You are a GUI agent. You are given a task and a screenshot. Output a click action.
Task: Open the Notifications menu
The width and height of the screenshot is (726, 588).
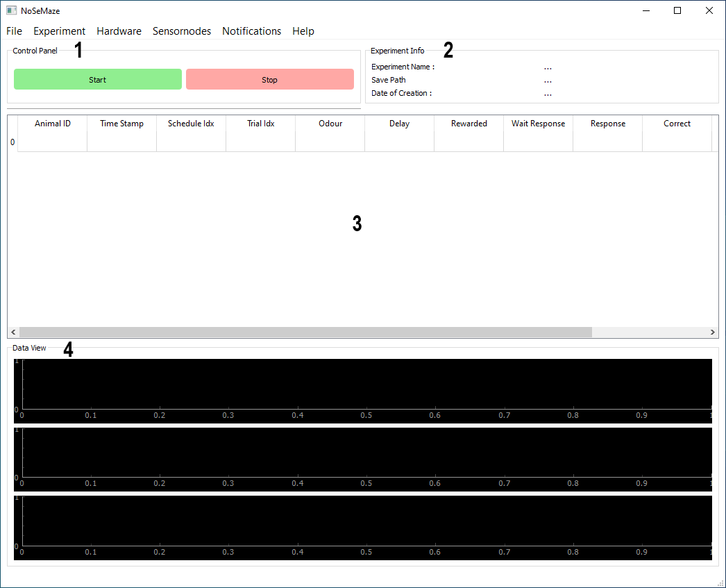(x=251, y=31)
